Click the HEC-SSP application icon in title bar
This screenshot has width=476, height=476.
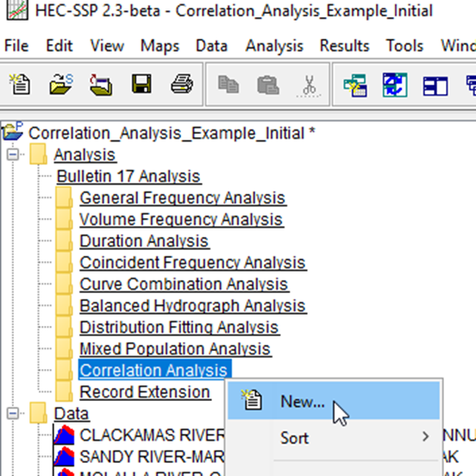(x=17, y=10)
